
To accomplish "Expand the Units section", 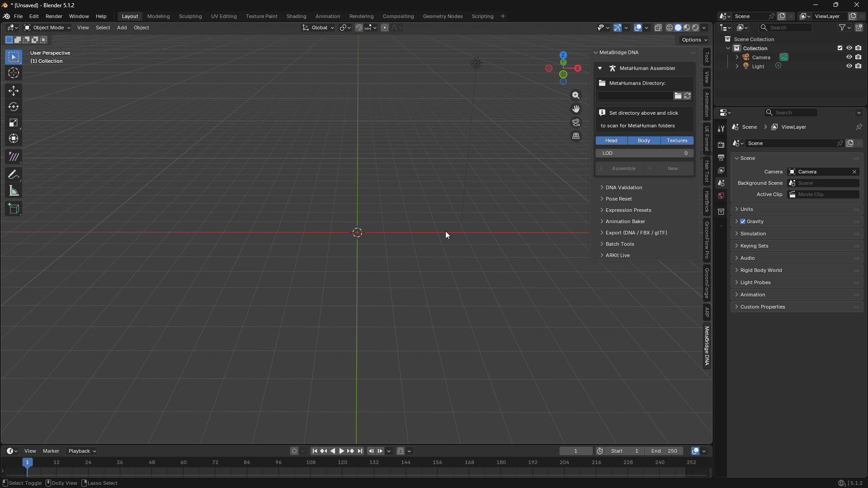I will (x=797, y=209).
